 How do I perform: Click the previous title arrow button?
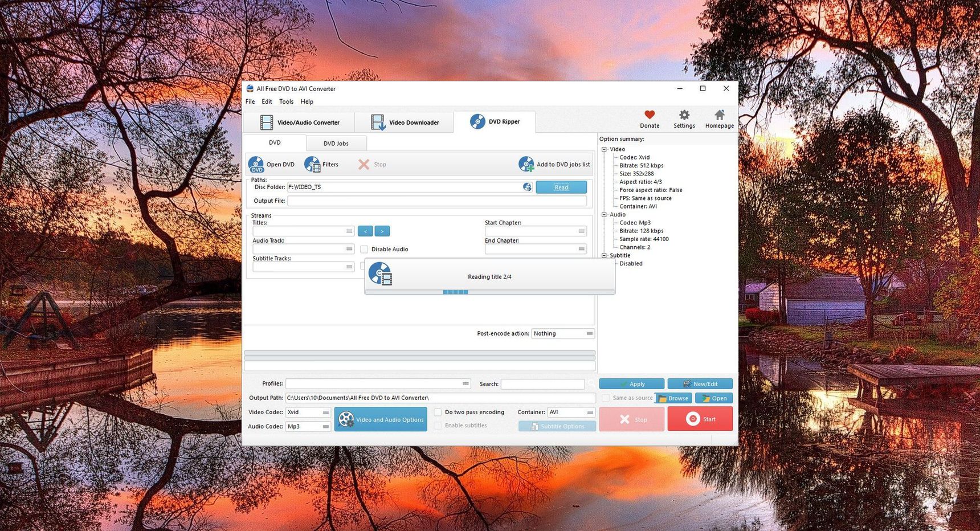click(365, 231)
